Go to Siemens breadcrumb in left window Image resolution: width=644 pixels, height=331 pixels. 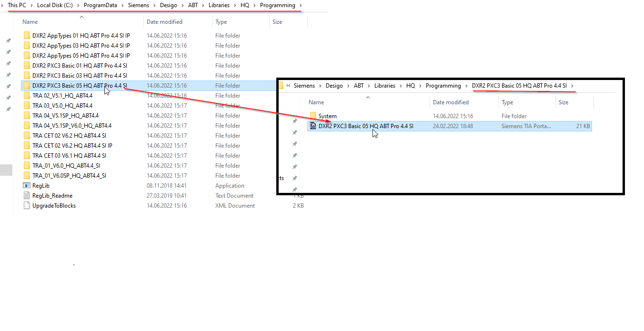pos(138,5)
